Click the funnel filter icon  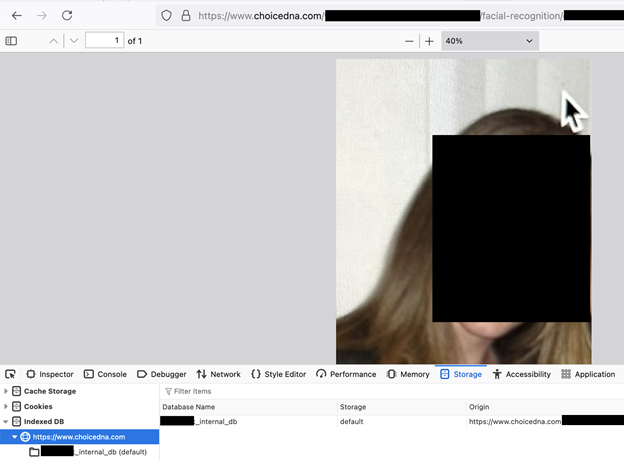click(x=168, y=392)
